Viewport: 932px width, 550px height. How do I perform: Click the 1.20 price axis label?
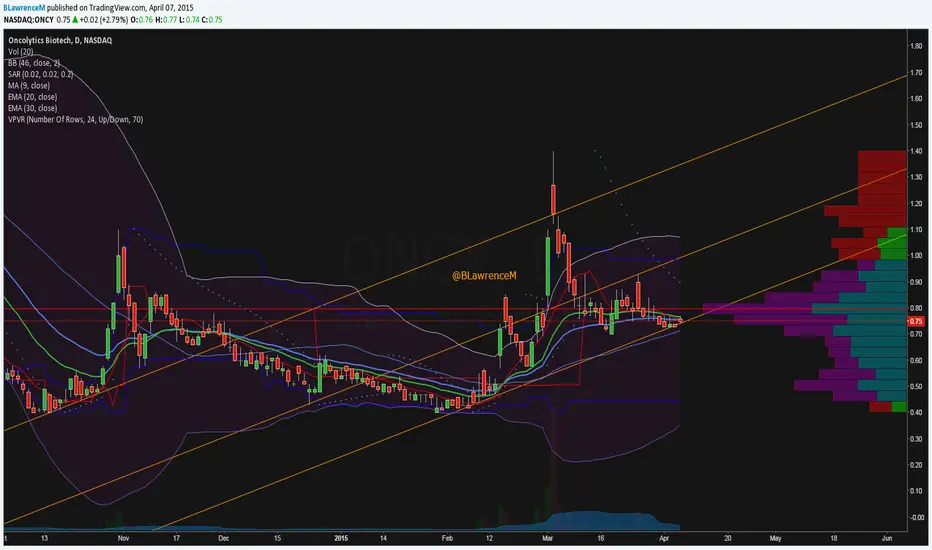tap(916, 203)
